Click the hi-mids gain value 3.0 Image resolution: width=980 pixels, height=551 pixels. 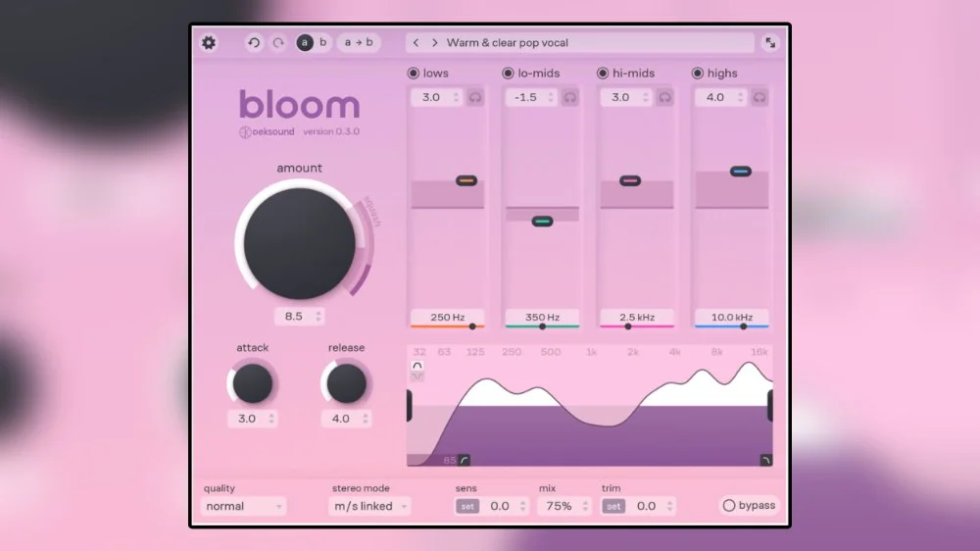pyautogui.click(x=620, y=98)
